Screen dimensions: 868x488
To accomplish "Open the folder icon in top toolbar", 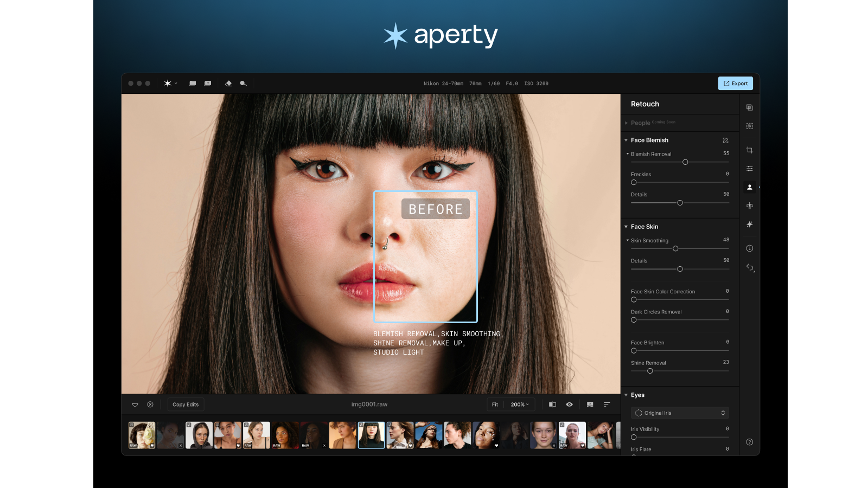I will click(192, 84).
